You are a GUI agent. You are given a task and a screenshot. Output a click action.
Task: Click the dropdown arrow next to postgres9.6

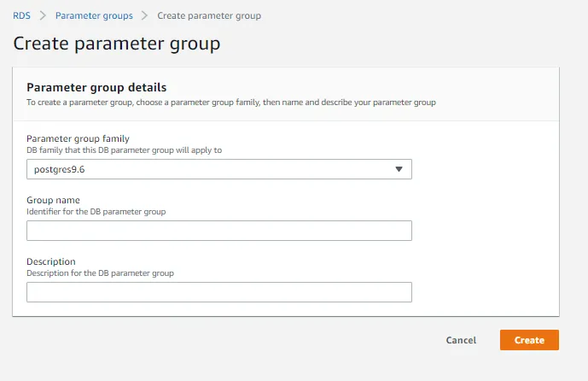coord(399,169)
